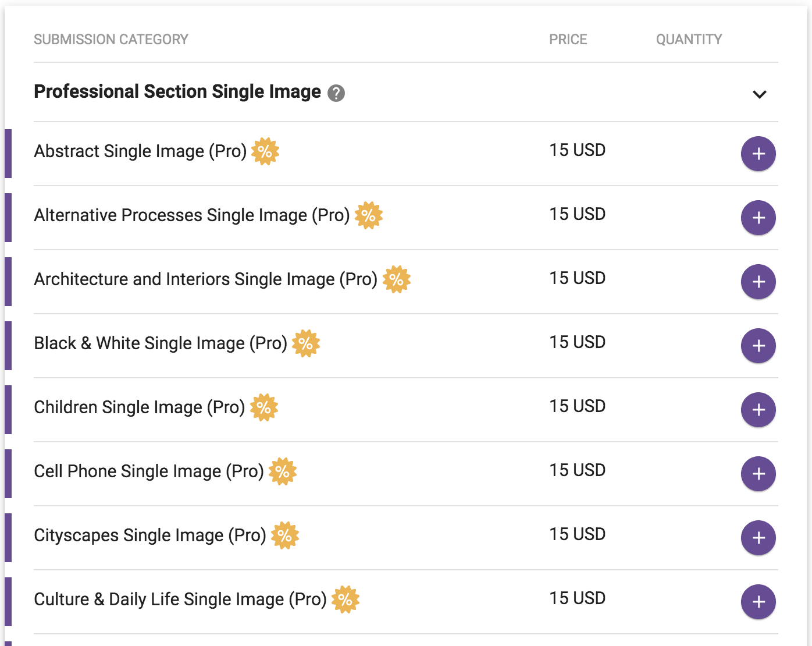Click discount badge beside Alternative Processes
The height and width of the screenshot is (646, 812).
pos(369,215)
